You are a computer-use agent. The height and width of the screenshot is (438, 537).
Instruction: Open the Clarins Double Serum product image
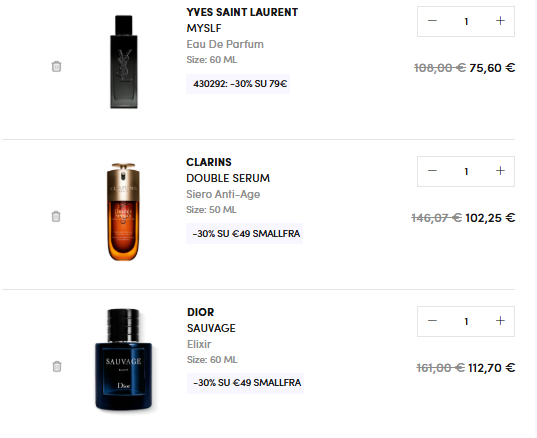tap(123, 212)
